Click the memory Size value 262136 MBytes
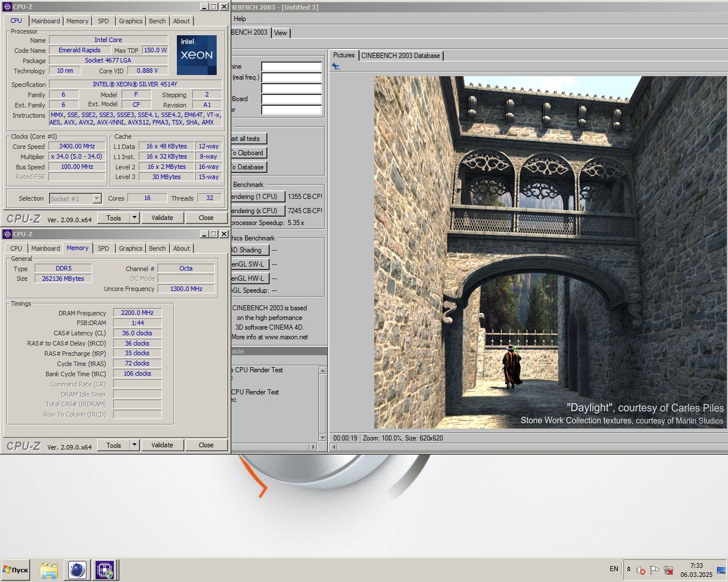This screenshot has width=728, height=582. (63, 278)
